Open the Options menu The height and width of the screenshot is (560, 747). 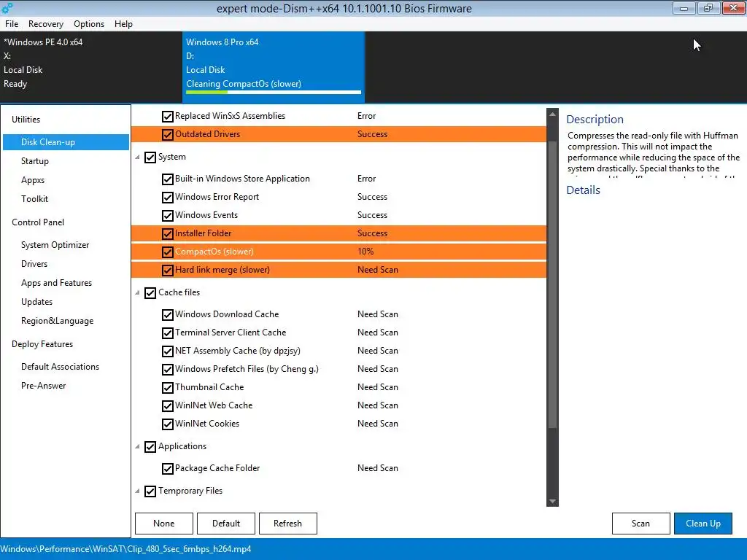[89, 24]
